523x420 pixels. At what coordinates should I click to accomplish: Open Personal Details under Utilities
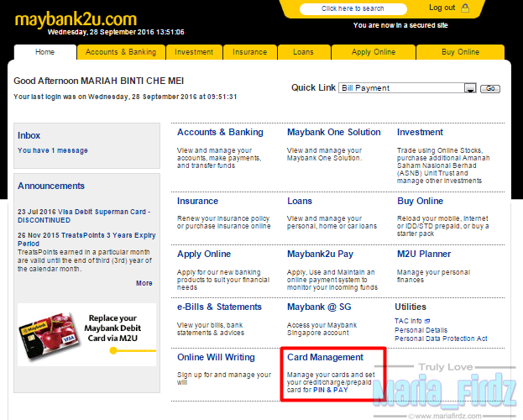coord(421,330)
